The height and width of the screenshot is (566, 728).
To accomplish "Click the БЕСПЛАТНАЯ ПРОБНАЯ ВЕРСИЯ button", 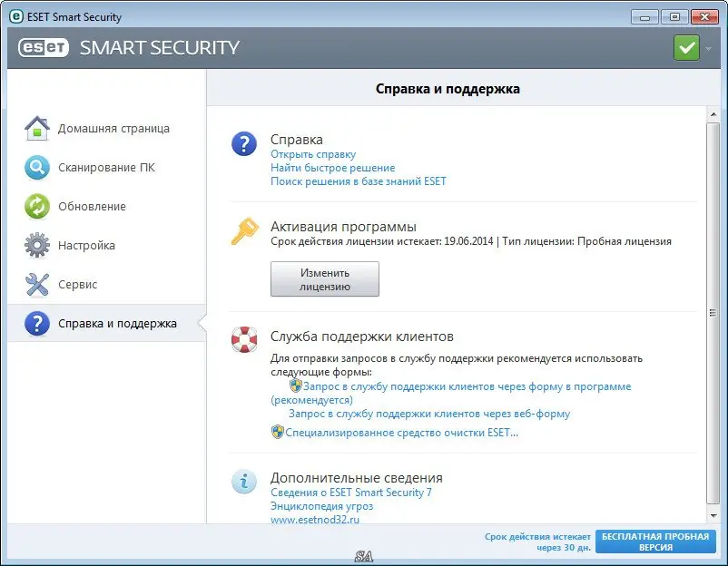I will click(654, 542).
